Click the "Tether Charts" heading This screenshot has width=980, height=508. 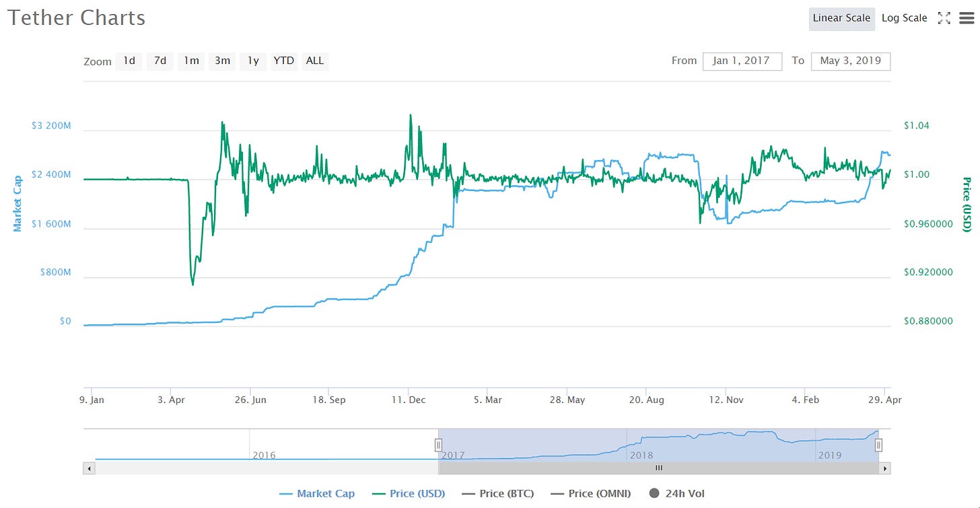pos(76,17)
